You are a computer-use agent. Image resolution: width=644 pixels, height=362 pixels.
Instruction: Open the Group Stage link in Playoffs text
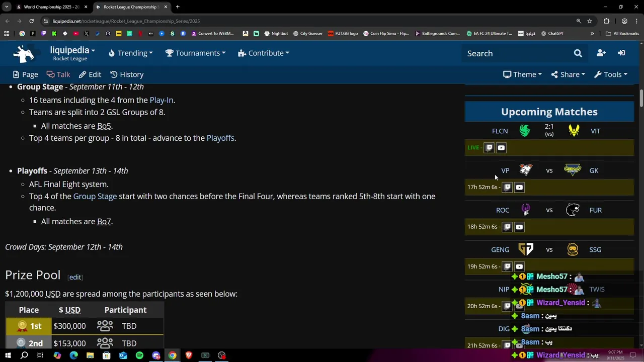tap(95, 196)
